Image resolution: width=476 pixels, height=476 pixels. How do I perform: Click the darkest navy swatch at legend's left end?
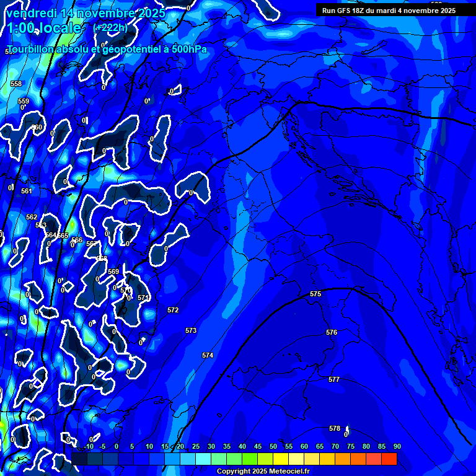point(79,459)
